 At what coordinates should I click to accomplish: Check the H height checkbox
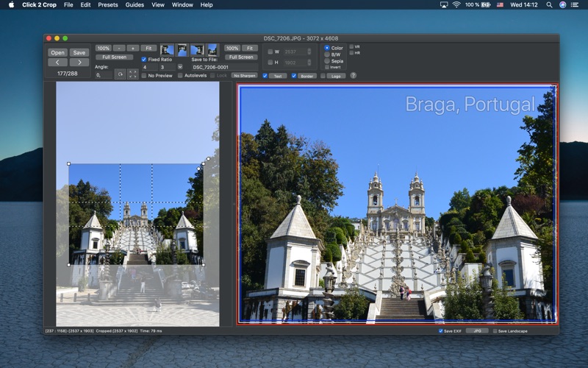pos(270,63)
